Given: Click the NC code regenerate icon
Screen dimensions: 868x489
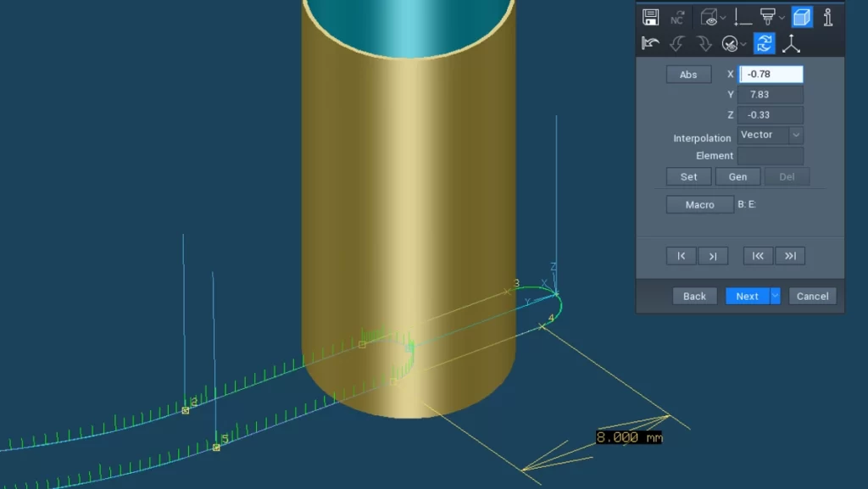Looking at the screenshot, I should click(x=677, y=17).
